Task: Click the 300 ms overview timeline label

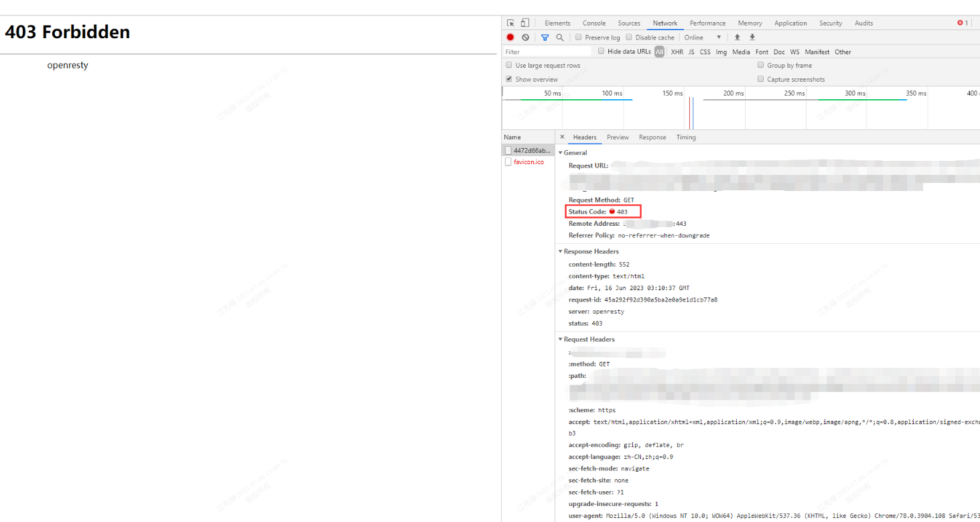Action: 855,93
